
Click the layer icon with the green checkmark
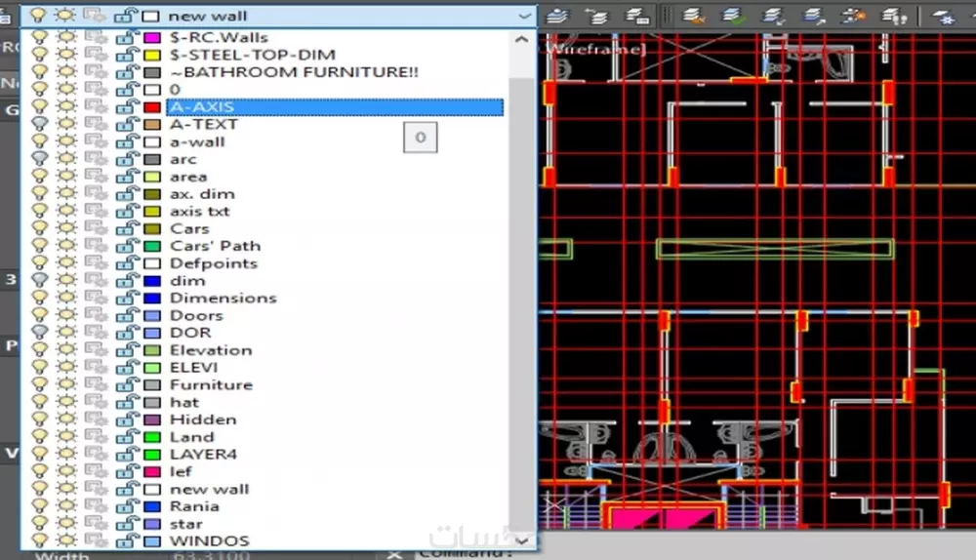[x=733, y=16]
